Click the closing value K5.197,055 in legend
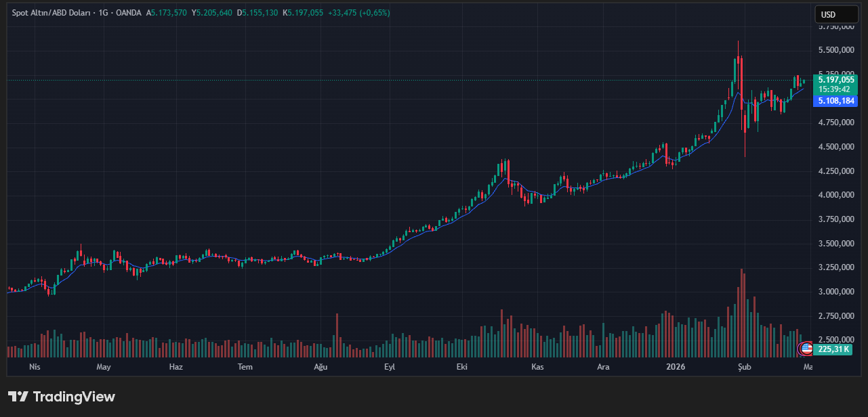 302,13
